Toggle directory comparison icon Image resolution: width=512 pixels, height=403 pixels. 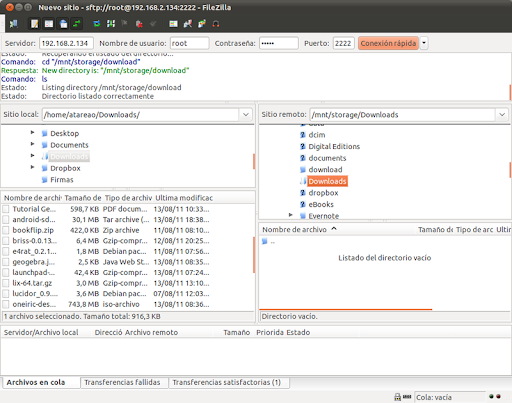click(x=188, y=24)
